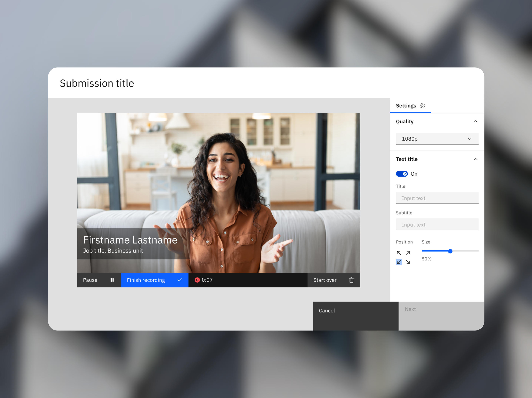Click the 0:07 recording timer
Screen dimensions: 532x398
tap(207, 280)
